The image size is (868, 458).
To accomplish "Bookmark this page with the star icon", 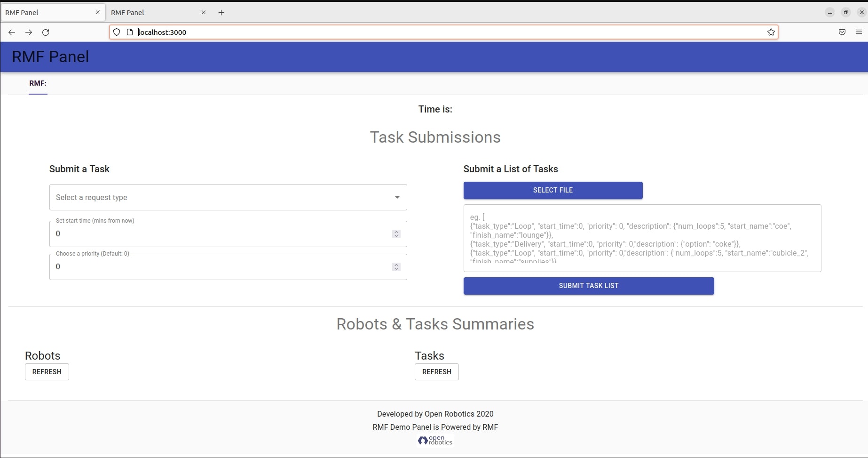I will pos(771,32).
